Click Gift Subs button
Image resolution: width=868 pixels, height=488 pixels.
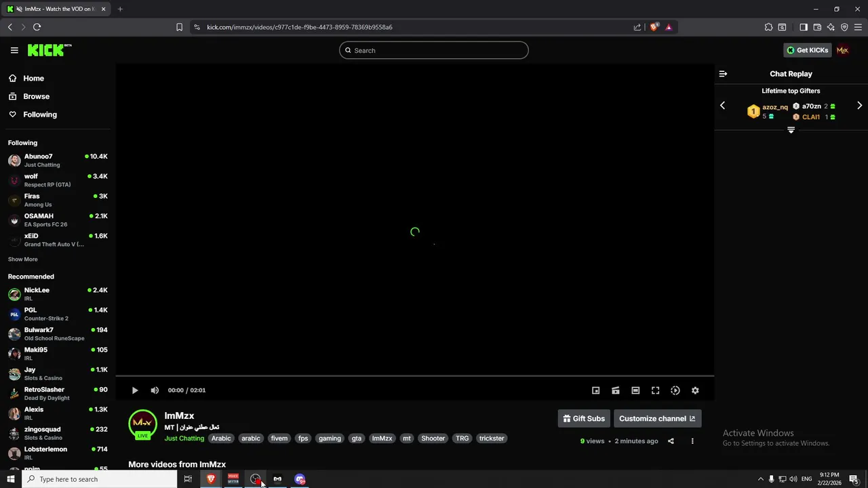pyautogui.click(x=584, y=418)
